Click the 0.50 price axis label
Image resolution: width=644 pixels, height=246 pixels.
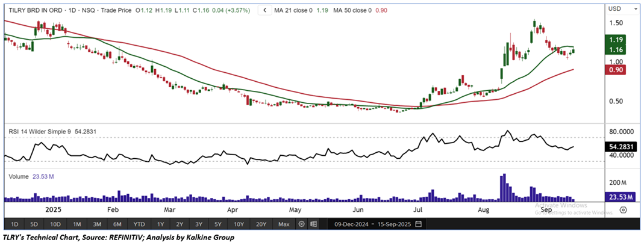tap(617, 102)
